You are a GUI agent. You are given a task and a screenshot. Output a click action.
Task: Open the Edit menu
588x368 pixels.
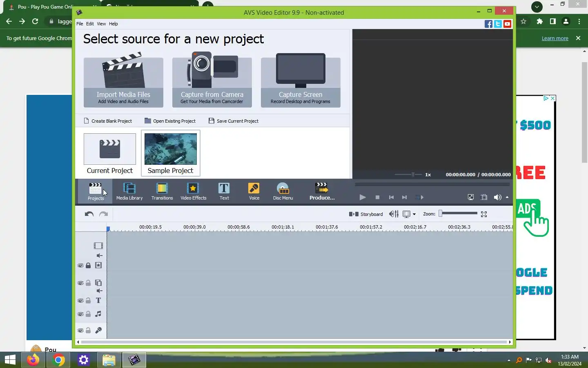pyautogui.click(x=90, y=24)
